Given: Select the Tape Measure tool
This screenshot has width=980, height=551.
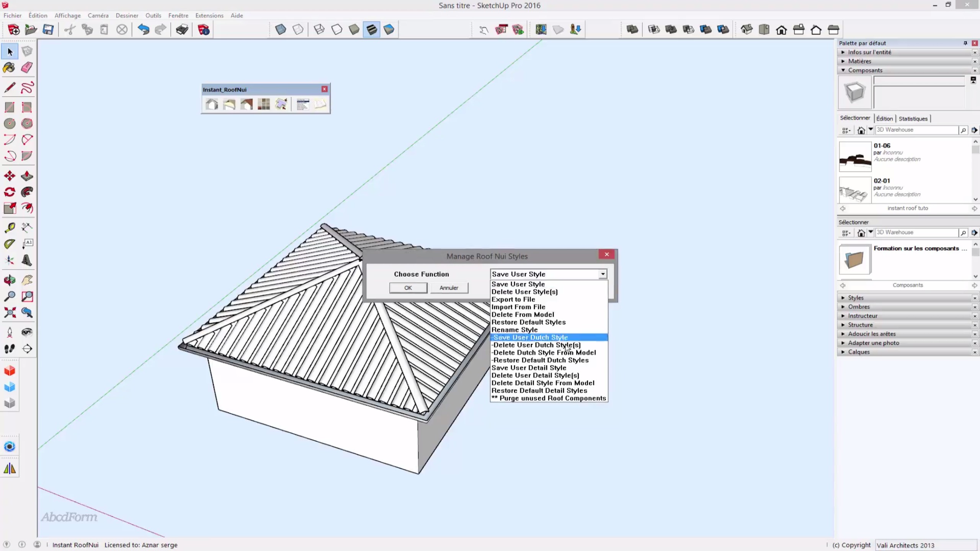Looking at the screenshot, I should pyautogui.click(x=10, y=228).
